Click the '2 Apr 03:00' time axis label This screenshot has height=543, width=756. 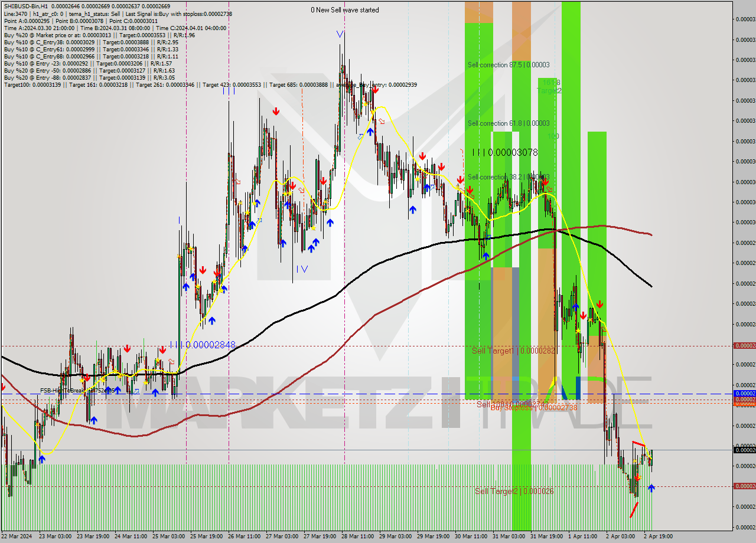point(620,537)
